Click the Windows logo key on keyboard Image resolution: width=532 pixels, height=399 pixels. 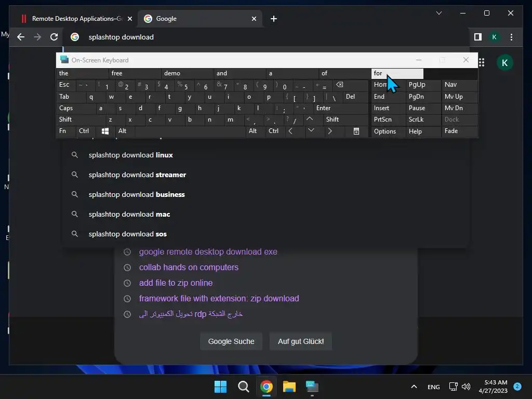point(105,131)
